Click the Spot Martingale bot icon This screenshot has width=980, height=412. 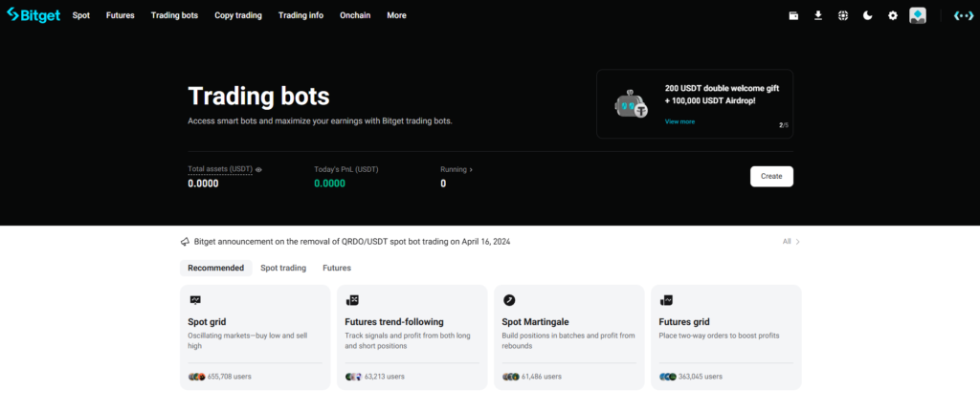point(509,300)
